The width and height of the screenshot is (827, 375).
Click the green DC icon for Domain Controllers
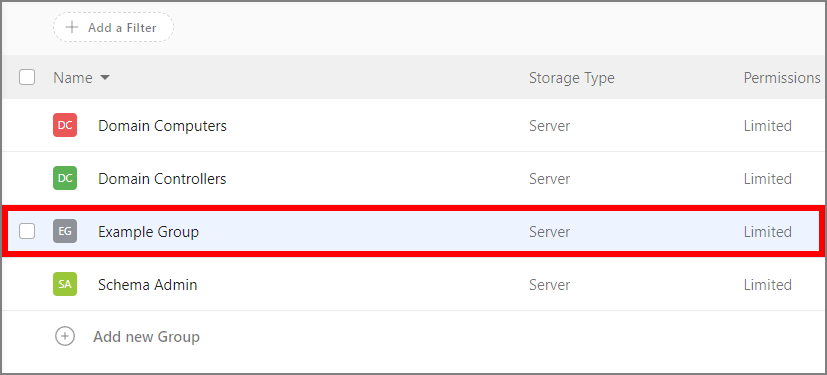click(65, 178)
